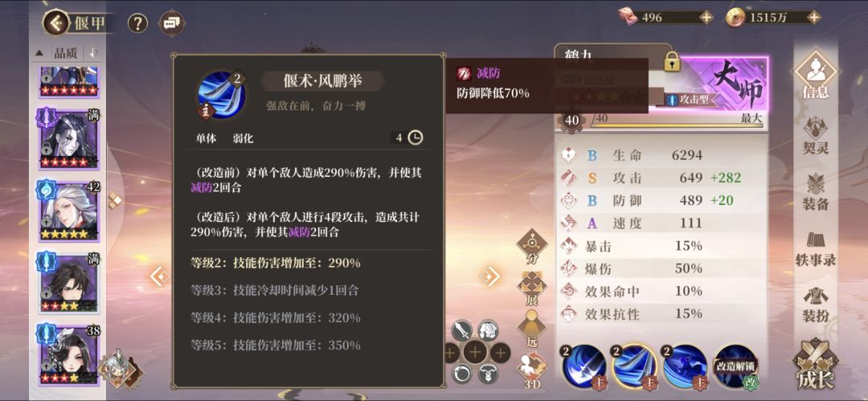This screenshot has width=868, height=401.
Task: Select the white-haired level 42 character portrait
Action: [x=69, y=211]
